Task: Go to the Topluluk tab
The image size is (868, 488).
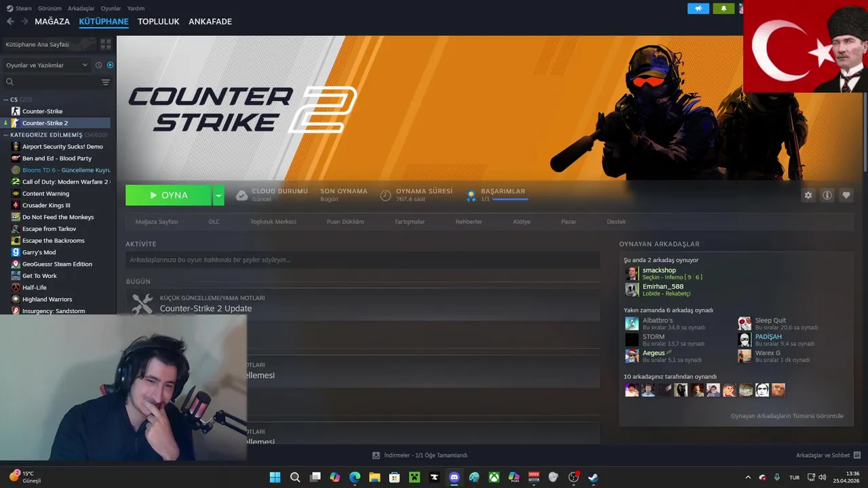Action: point(159,22)
